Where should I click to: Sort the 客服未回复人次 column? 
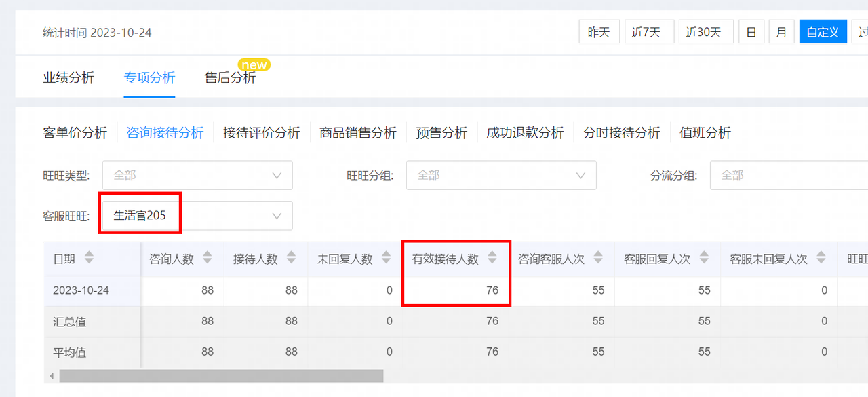(x=821, y=259)
